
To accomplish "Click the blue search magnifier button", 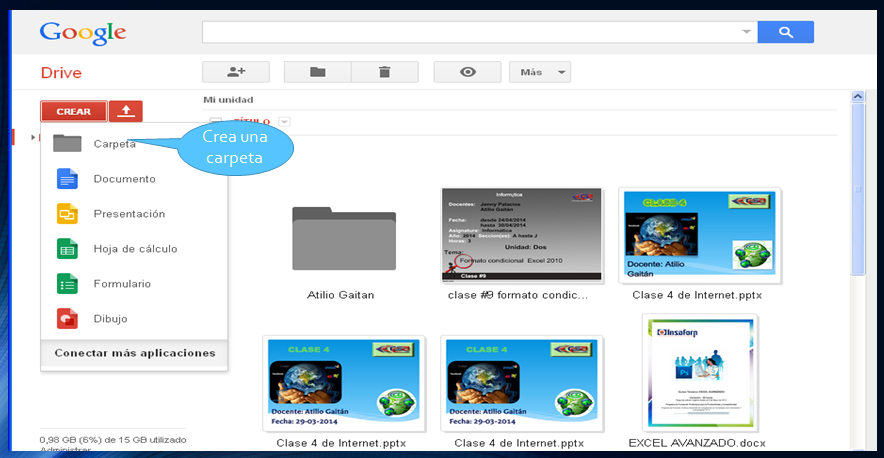I will click(x=785, y=32).
